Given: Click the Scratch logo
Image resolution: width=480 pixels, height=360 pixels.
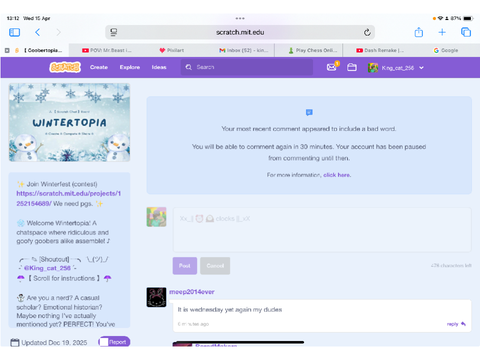Looking at the screenshot, I should 65,67.
